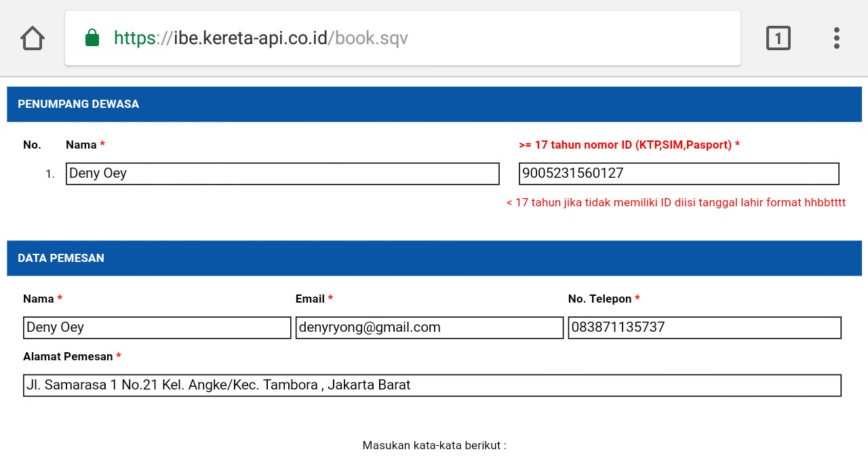Open the three-dot browser menu
The width and height of the screenshot is (868, 456).
[837, 38]
